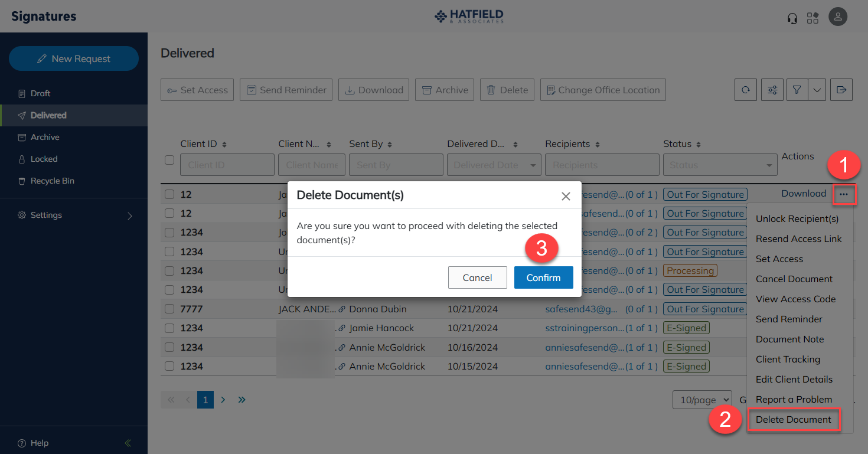Viewport: 868px width, 454px height.
Task: Select Delete Document from the actions menu
Action: pyautogui.click(x=794, y=419)
